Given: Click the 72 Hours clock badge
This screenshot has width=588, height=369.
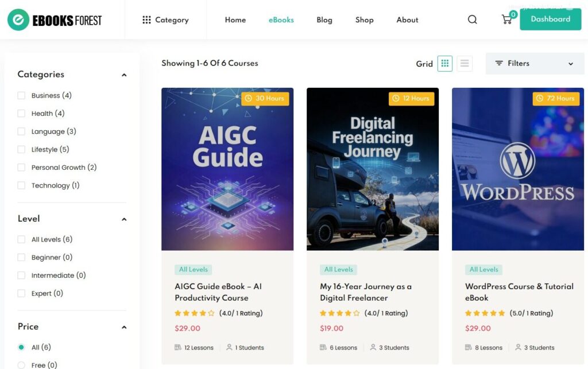Looking at the screenshot, I should (x=555, y=99).
